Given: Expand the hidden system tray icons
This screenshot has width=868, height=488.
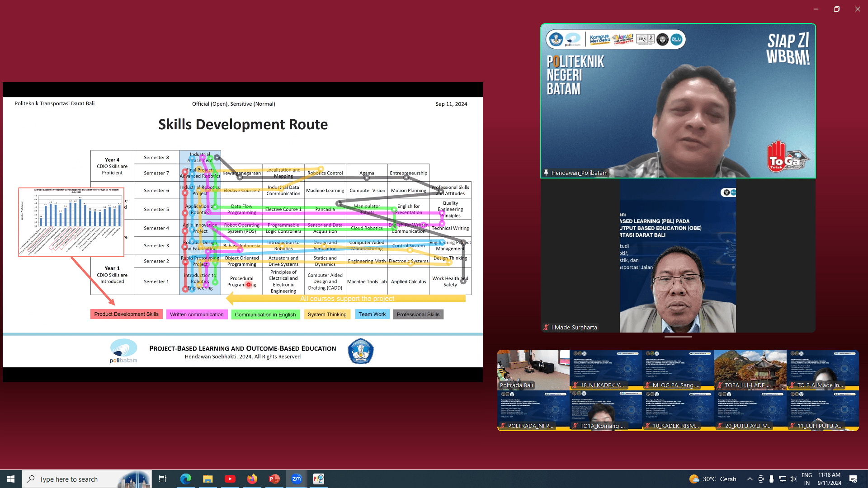Looking at the screenshot, I should point(750,479).
